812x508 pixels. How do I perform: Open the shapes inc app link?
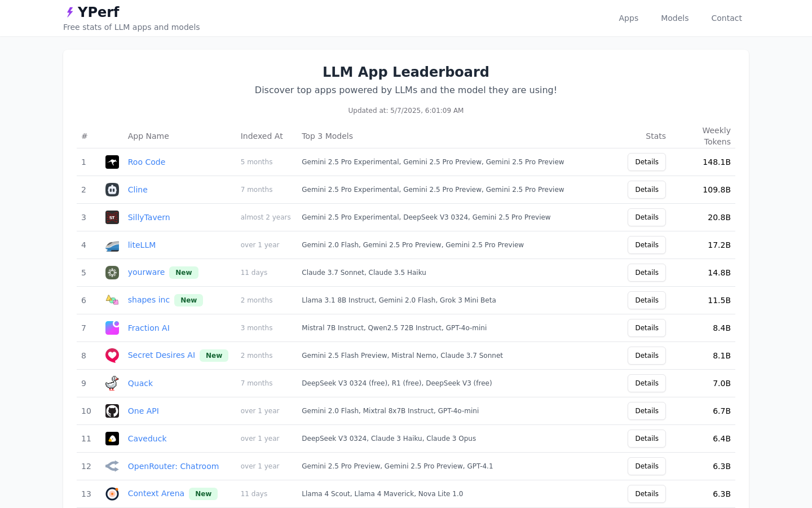[149, 300]
